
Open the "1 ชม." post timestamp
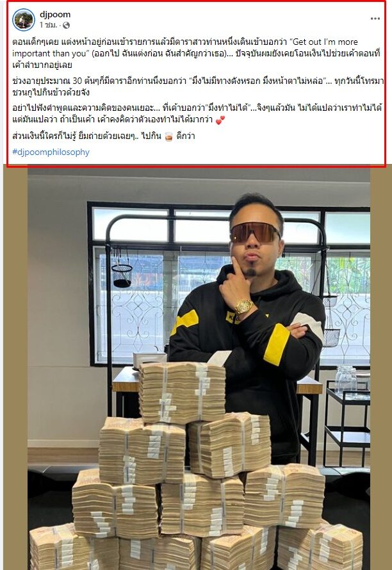pyautogui.click(x=49, y=25)
